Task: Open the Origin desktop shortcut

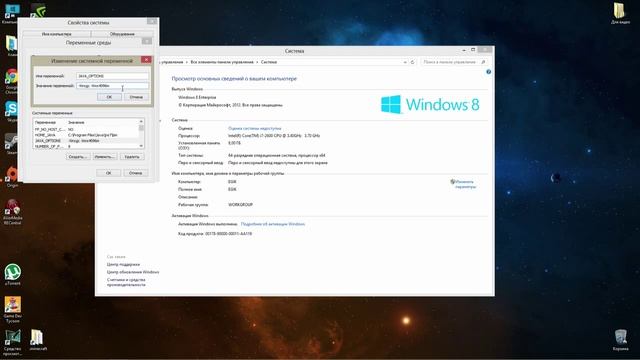Action: coord(12,177)
